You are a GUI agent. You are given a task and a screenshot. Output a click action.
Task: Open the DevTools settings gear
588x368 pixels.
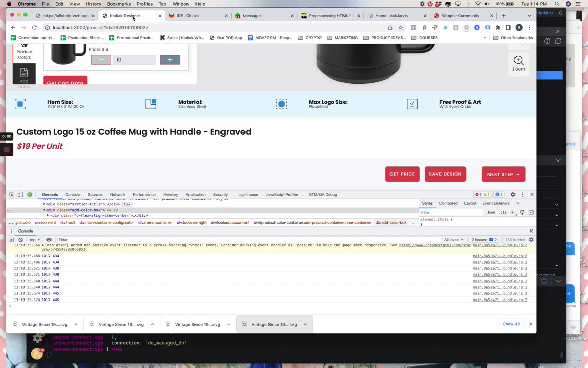click(x=512, y=195)
